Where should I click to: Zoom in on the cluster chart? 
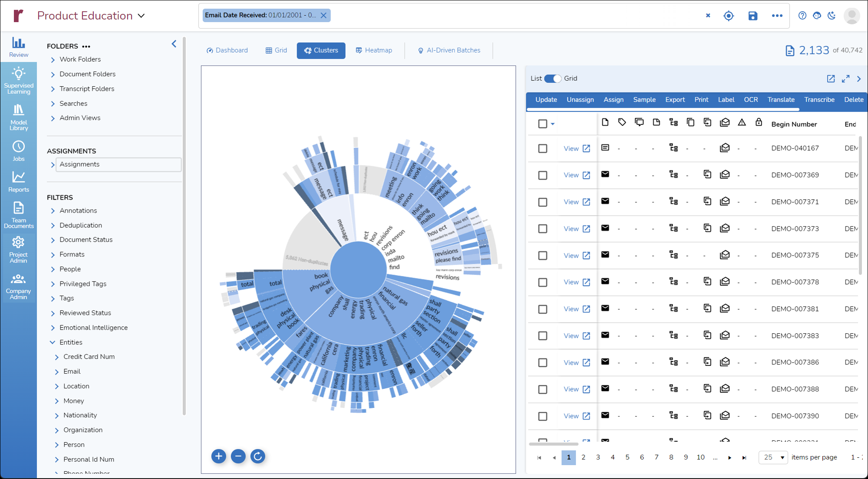218,456
